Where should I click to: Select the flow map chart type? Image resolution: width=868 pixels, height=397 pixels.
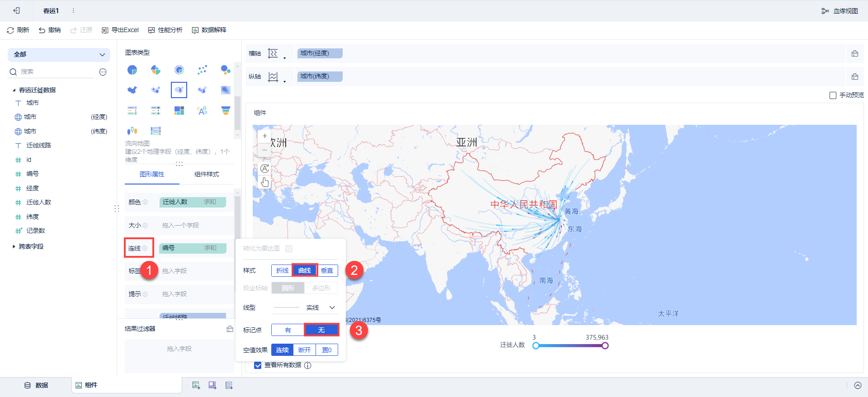179,90
